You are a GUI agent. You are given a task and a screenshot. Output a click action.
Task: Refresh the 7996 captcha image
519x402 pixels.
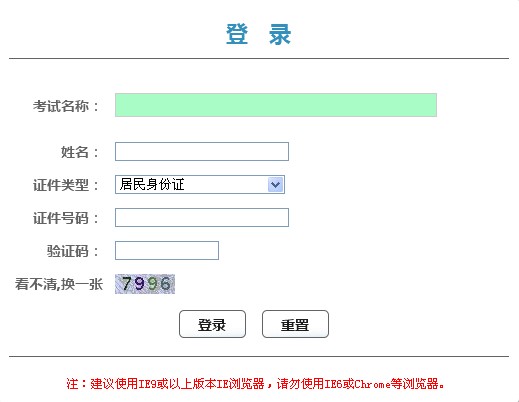click(145, 284)
